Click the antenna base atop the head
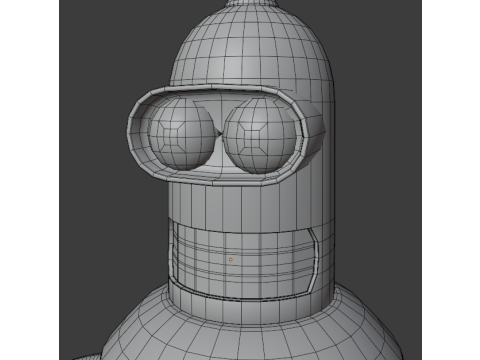This screenshot has width=480, height=360. pos(252,3)
